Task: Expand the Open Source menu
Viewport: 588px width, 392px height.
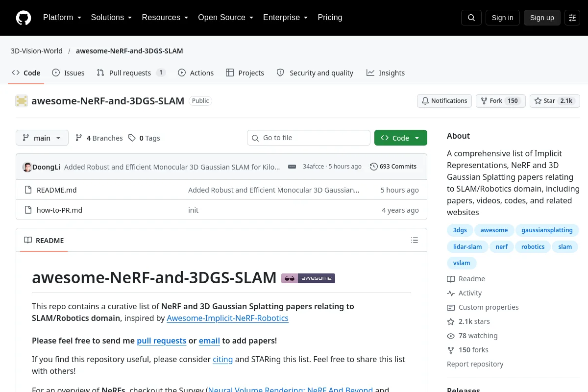Action: pyautogui.click(x=225, y=18)
